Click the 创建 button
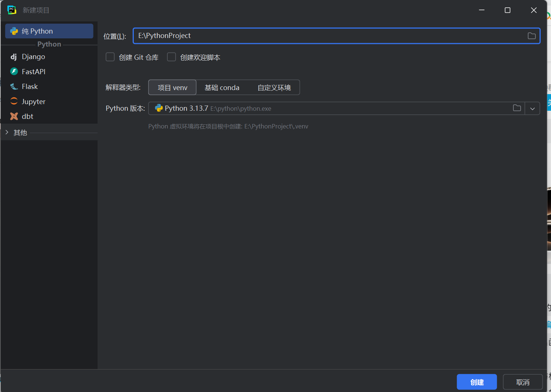Screen dimensions: 551x392 tap(477, 382)
